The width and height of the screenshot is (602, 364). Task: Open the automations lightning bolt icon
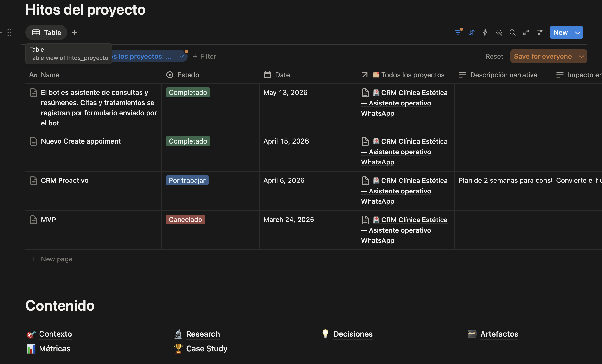point(485,32)
